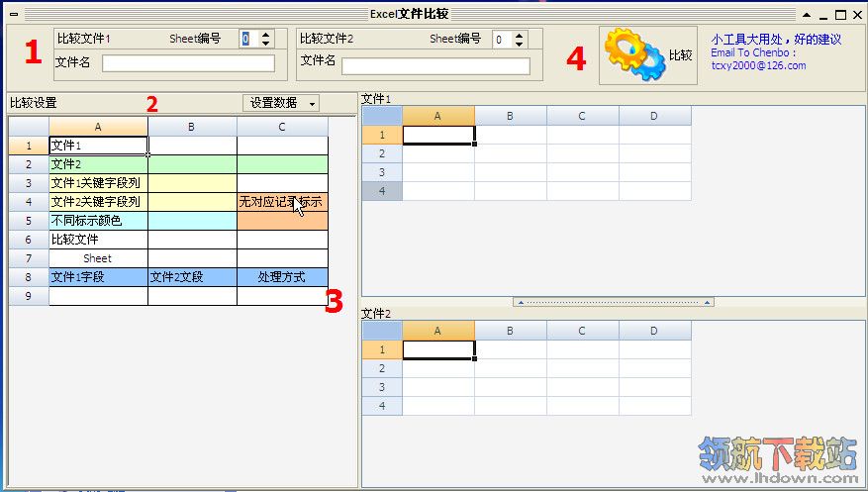Select header cell 处理方式
Image resolution: width=868 pixels, height=492 pixels.
tap(282, 277)
